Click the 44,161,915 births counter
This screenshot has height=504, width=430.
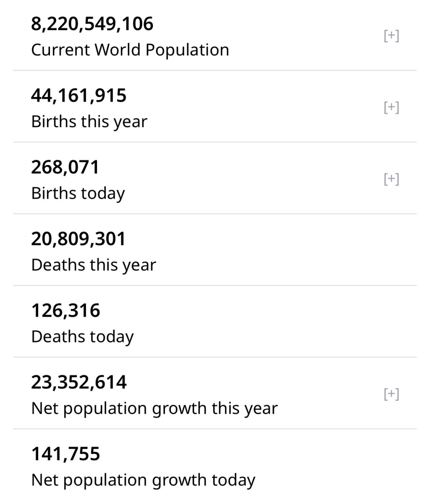pos(79,95)
